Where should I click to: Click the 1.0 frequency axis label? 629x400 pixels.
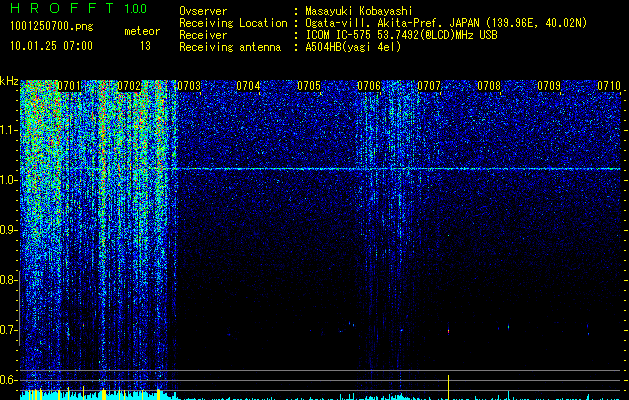pyautogui.click(x=8, y=181)
